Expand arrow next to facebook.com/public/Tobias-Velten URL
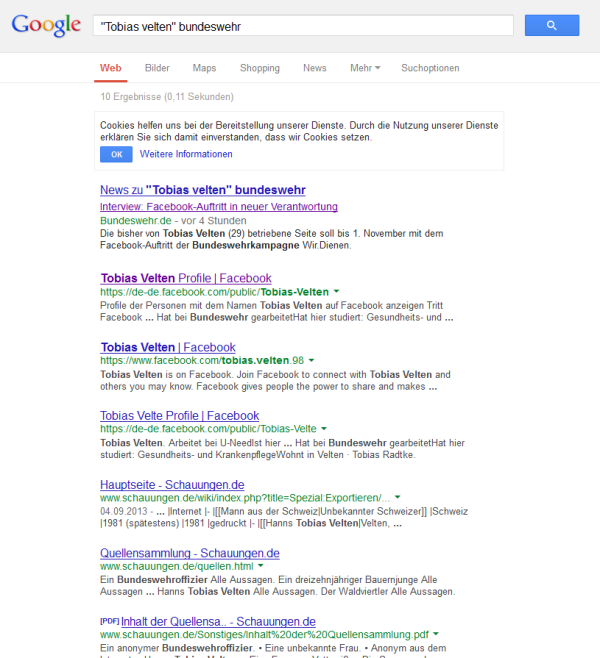 click(336, 291)
